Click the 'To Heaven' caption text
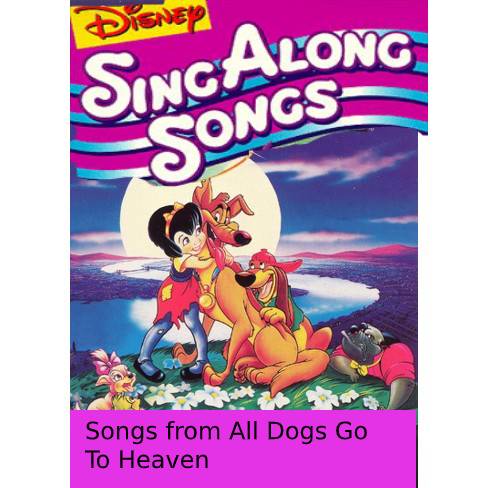 pos(147,460)
